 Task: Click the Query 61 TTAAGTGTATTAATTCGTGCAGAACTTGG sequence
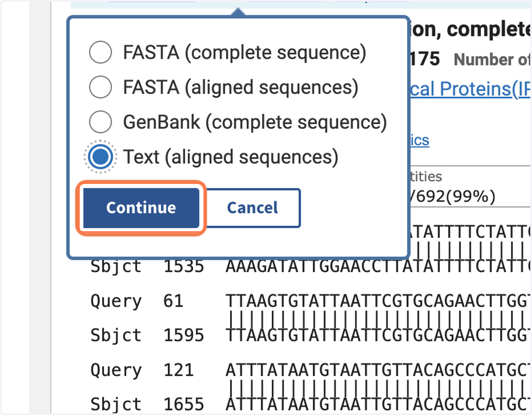pyautogui.click(x=379, y=301)
